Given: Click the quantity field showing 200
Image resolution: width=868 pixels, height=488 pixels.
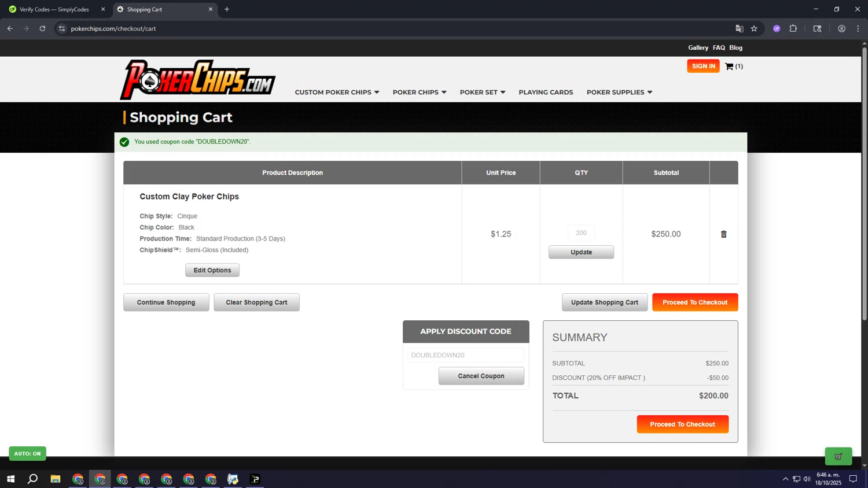Looking at the screenshot, I should point(581,233).
